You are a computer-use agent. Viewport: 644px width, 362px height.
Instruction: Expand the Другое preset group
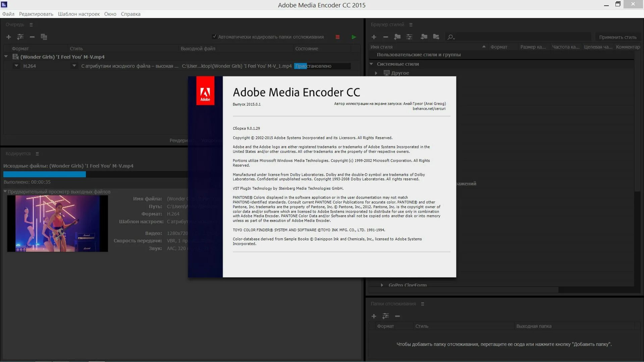(376, 73)
